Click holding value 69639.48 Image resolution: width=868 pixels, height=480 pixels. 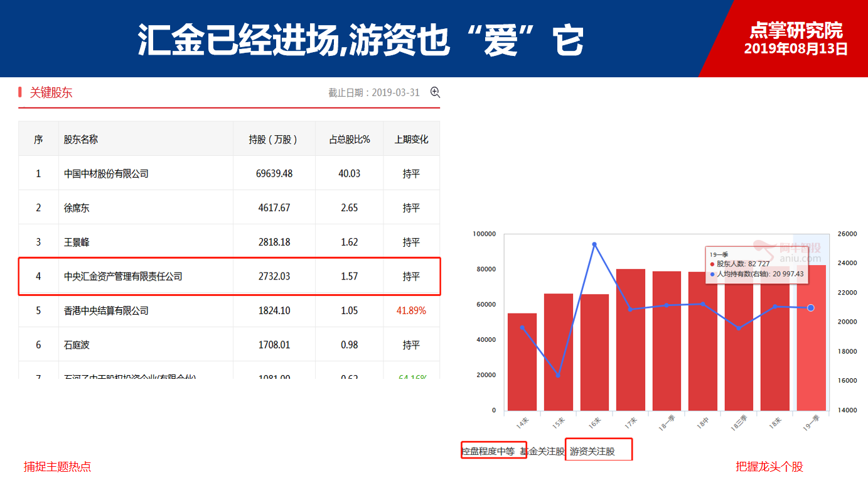[x=275, y=173]
